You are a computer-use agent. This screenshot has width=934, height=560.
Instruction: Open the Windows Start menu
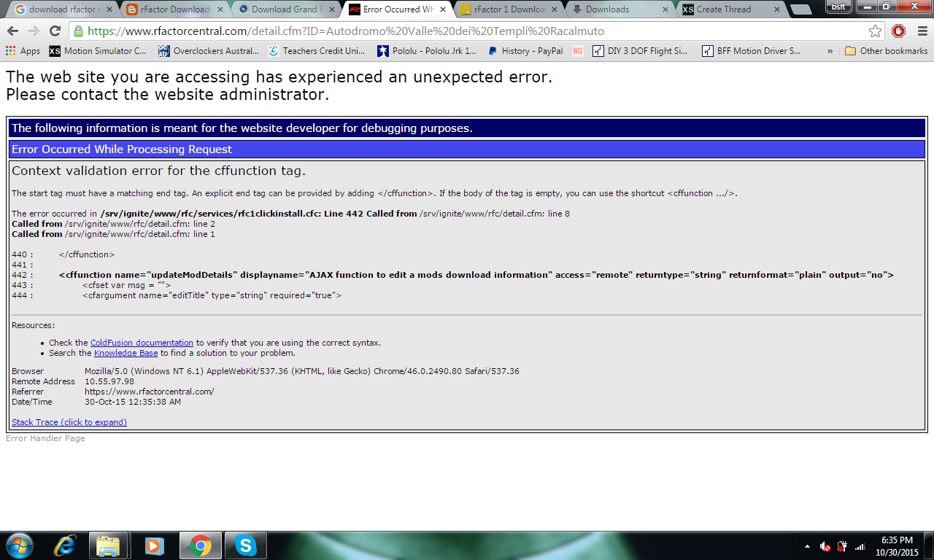click(19, 545)
